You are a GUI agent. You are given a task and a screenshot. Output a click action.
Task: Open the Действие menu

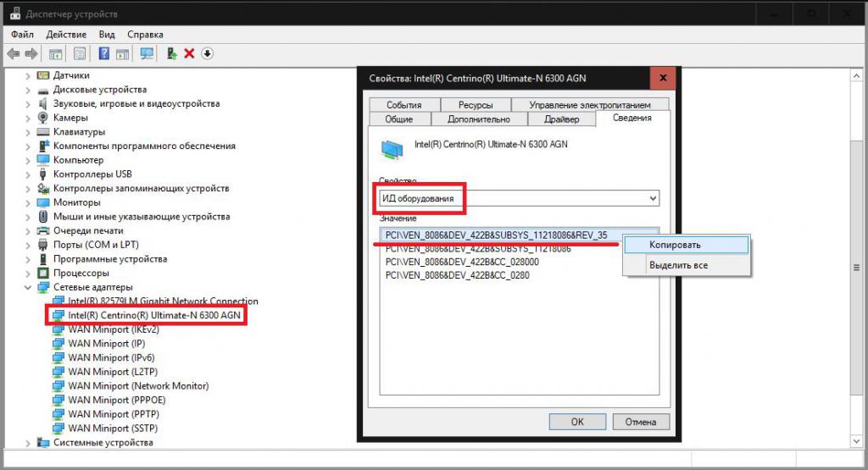[66, 34]
